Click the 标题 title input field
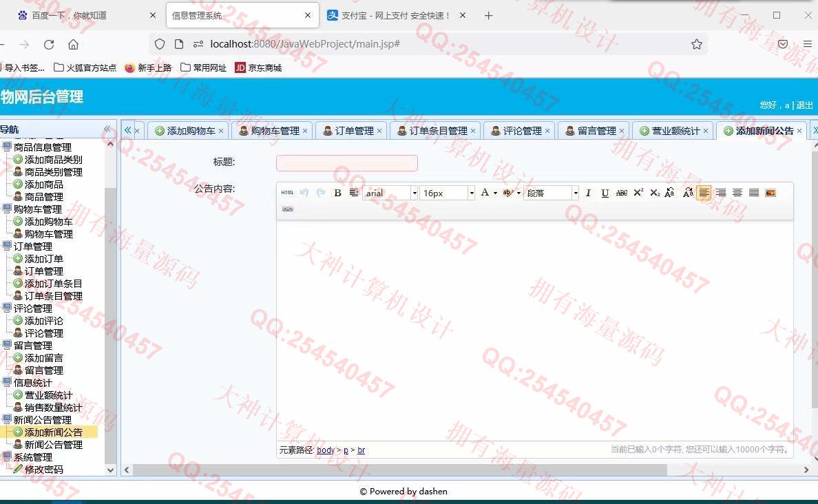 point(347,162)
